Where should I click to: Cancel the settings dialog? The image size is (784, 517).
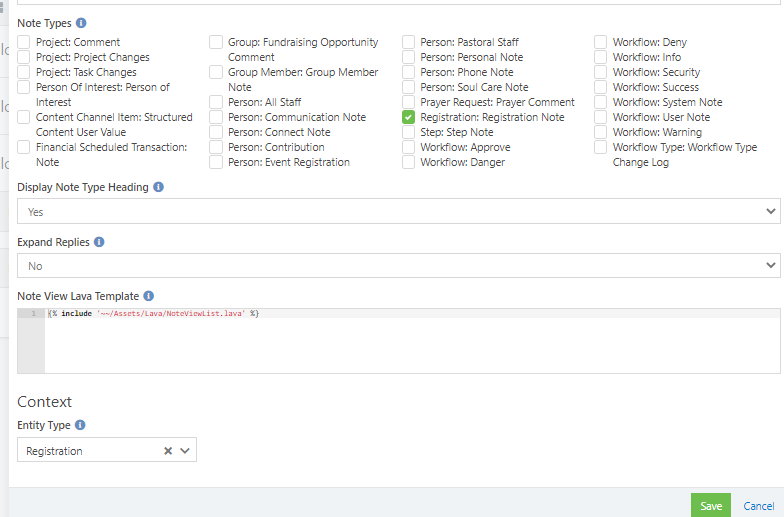click(x=758, y=506)
